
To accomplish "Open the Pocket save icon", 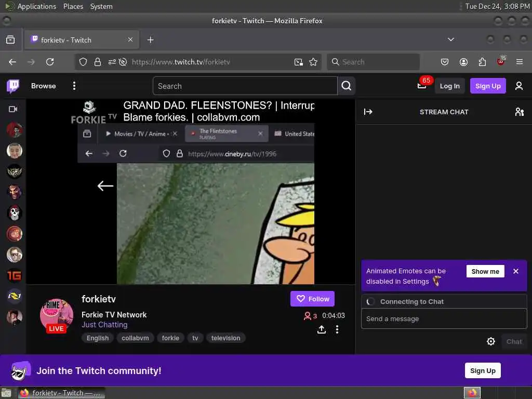I will click(x=445, y=62).
